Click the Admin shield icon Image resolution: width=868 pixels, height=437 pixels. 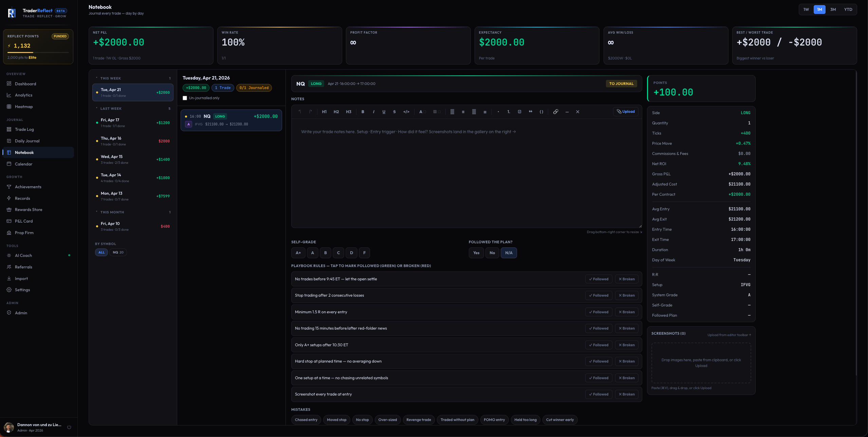click(x=9, y=313)
